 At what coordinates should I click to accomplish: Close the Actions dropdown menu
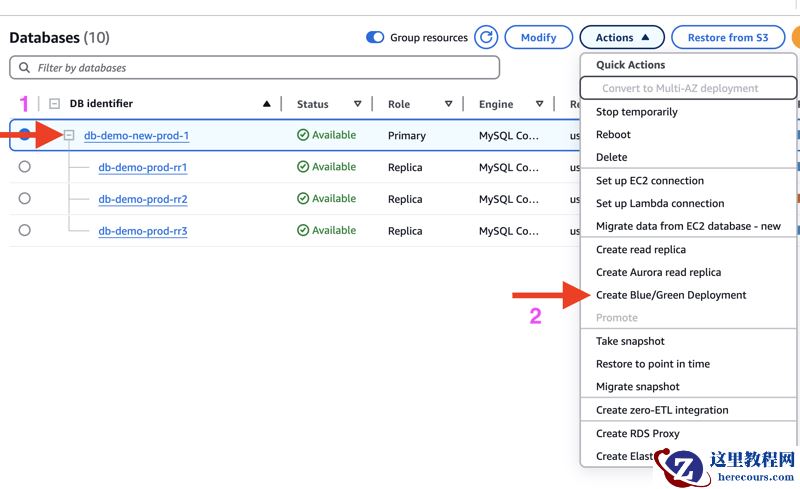(622, 37)
